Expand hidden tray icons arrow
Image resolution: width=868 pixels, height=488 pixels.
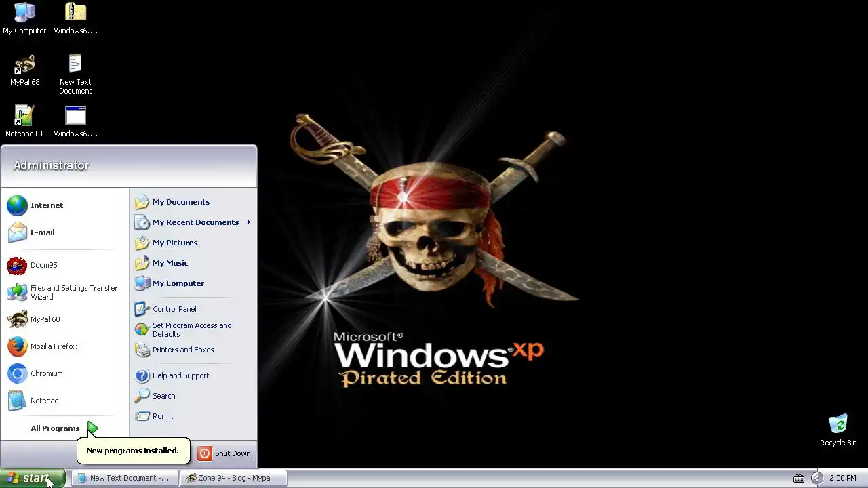(x=816, y=479)
